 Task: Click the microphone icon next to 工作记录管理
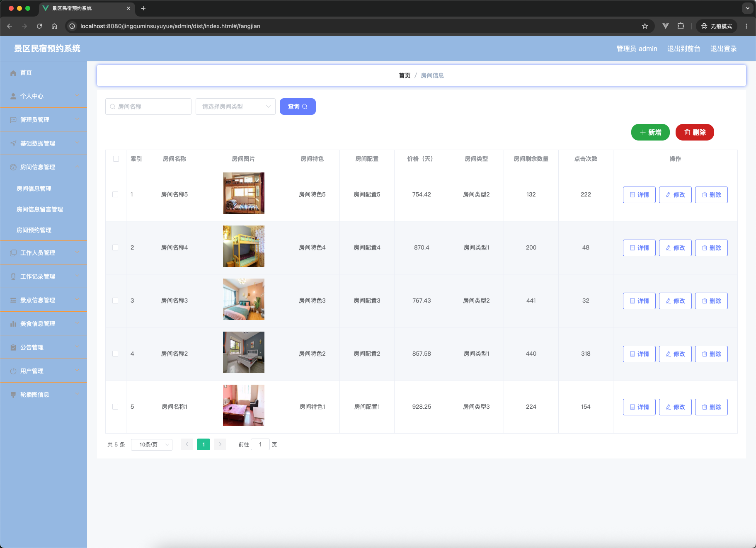click(x=13, y=276)
